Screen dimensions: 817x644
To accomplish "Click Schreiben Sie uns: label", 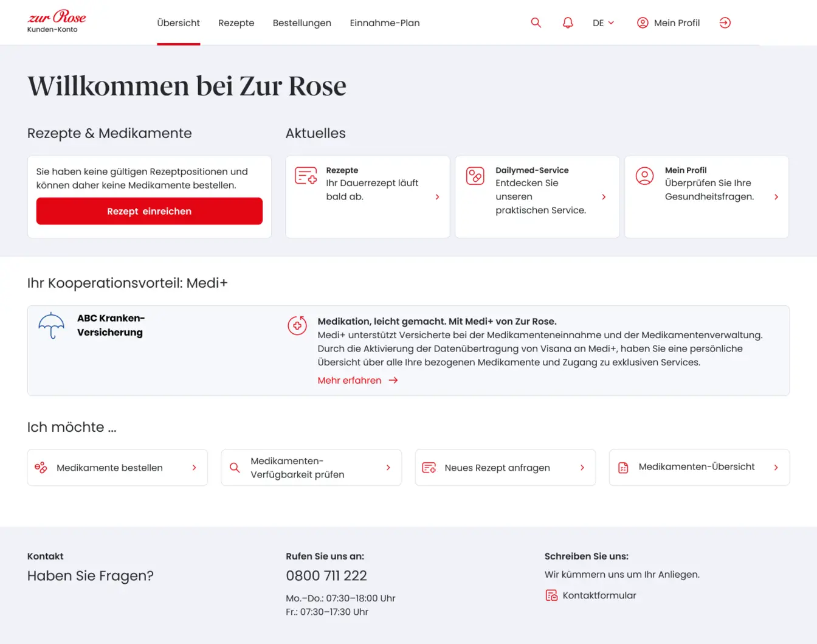I will 587,556.
